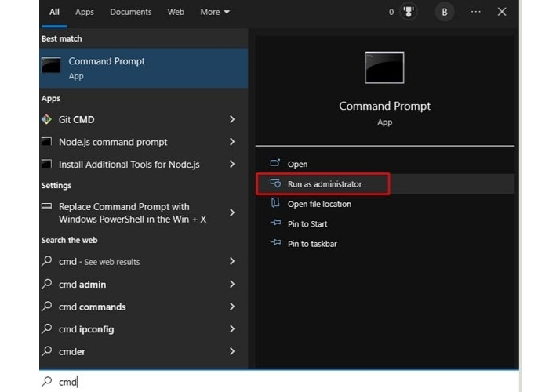Click search icon beside cmd commands
Image resolution: width=549 pixels, height=392 pixels.
click(46, 307)
